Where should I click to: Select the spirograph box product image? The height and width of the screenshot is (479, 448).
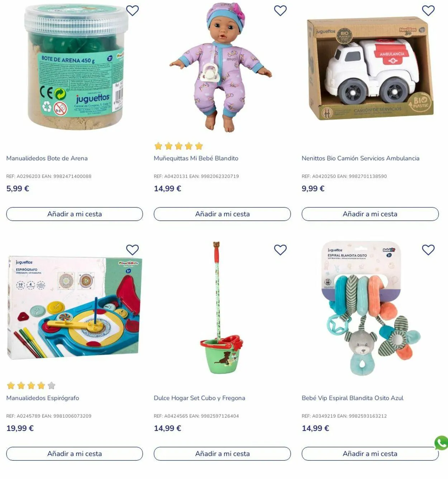[75, 307]
